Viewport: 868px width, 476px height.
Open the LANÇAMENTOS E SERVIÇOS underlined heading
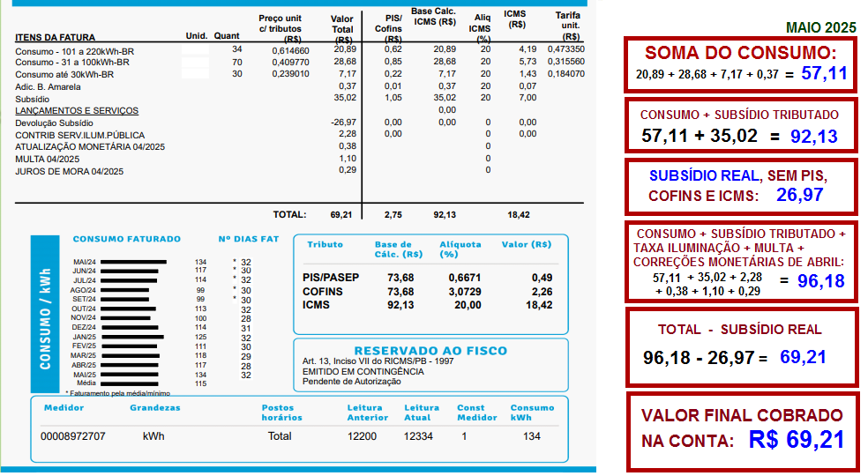pos(77,111)
